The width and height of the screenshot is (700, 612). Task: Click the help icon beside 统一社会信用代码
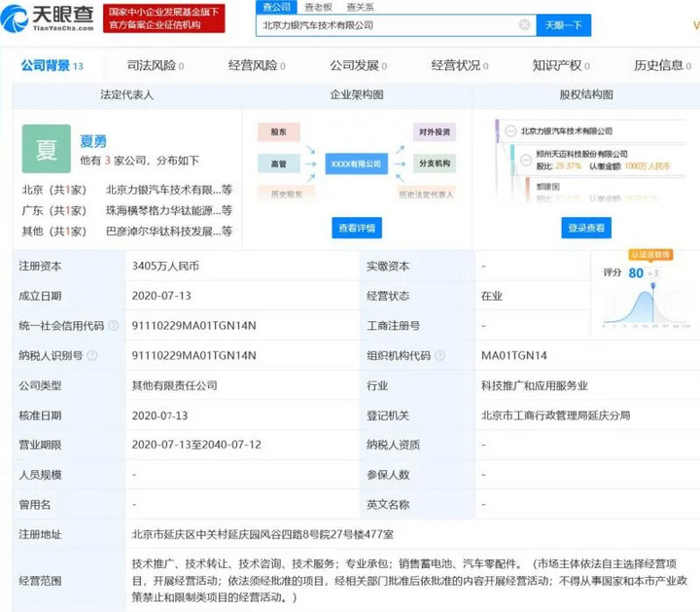[x=114, y=325]
